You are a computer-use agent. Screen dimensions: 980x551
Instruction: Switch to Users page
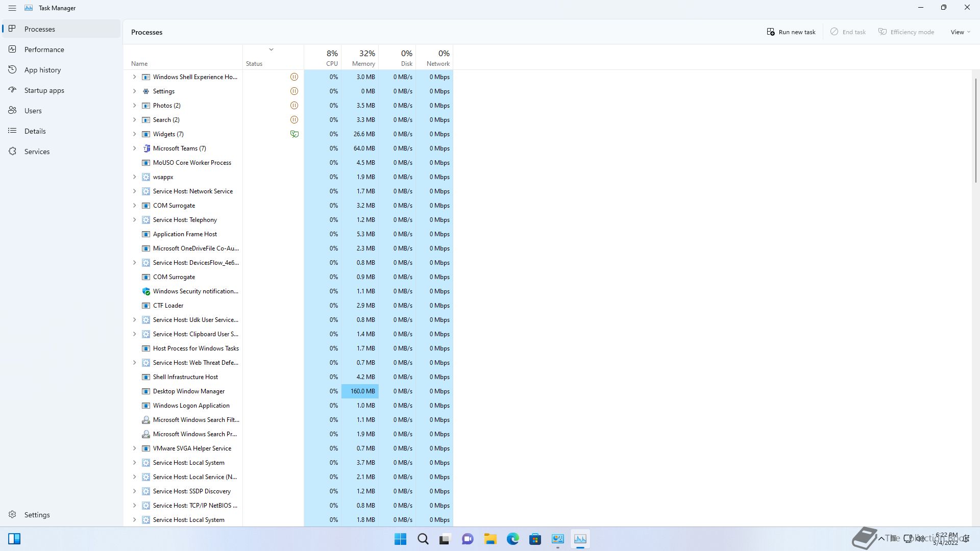[x=61, y=111]
